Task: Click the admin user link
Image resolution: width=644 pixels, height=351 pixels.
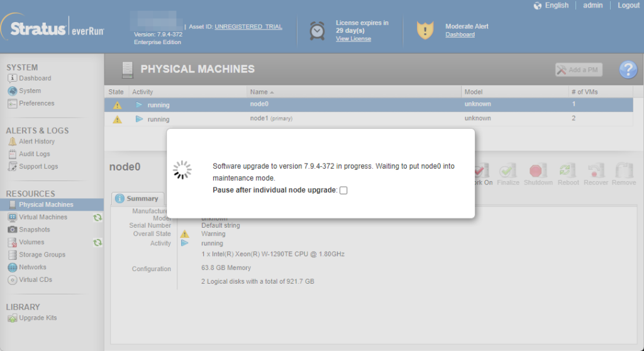Action: pyautogui.click(x=592, y=5)
